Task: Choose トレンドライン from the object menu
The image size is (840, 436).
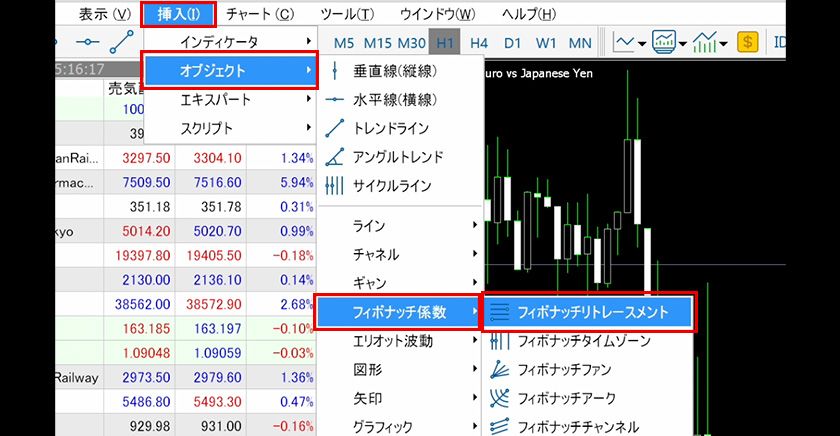Action: click(390, 129)
